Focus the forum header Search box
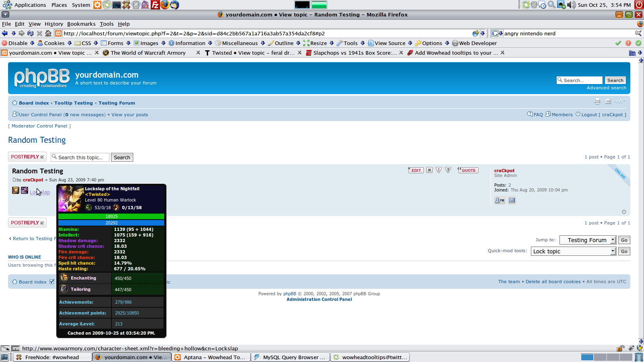The width and height of the screenshot is (644, 362). pyautogui.click(x=580, y=80)
